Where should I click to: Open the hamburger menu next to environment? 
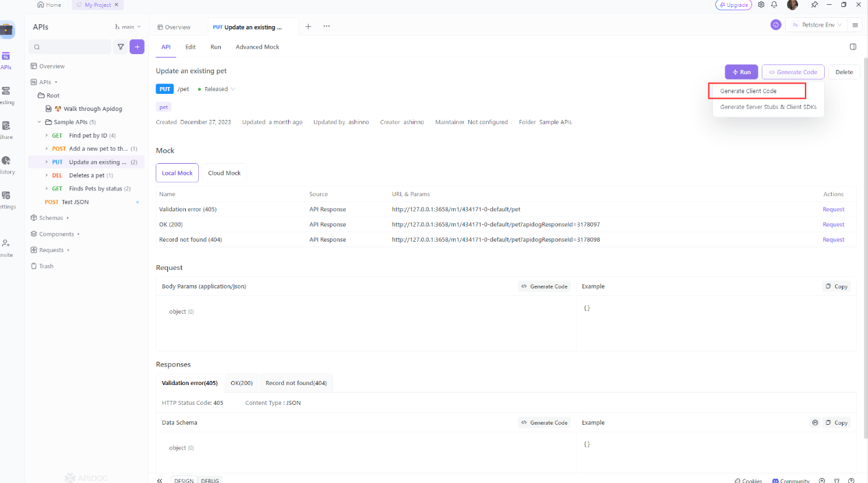(855, 25)
